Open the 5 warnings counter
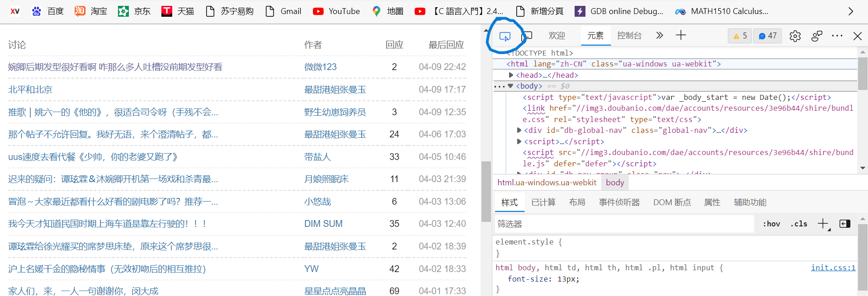The image size is (868, 296). click(740, 36)
